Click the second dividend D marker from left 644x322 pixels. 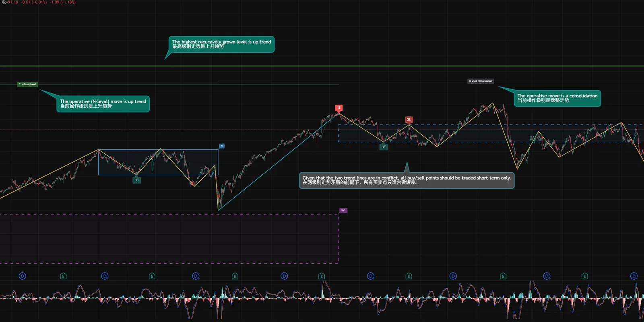click(x=105, y=276)
